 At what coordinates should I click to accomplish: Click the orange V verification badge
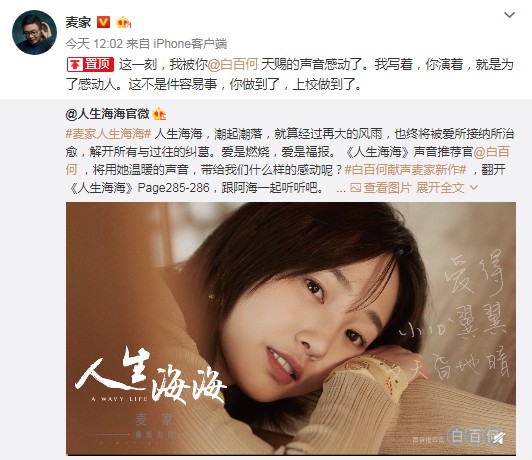(x=103, y=22)
